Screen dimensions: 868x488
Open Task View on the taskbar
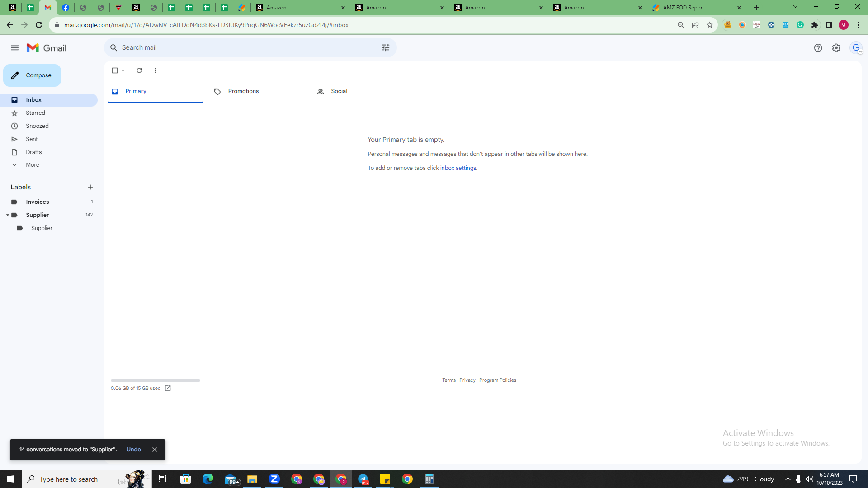[x=163, y=479]
